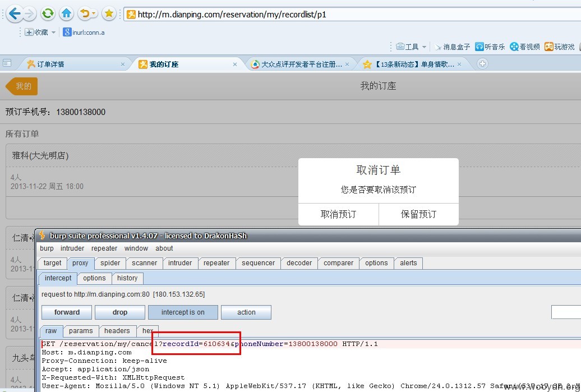
Task: Select the sequencer tab
Action: (259, 263)
